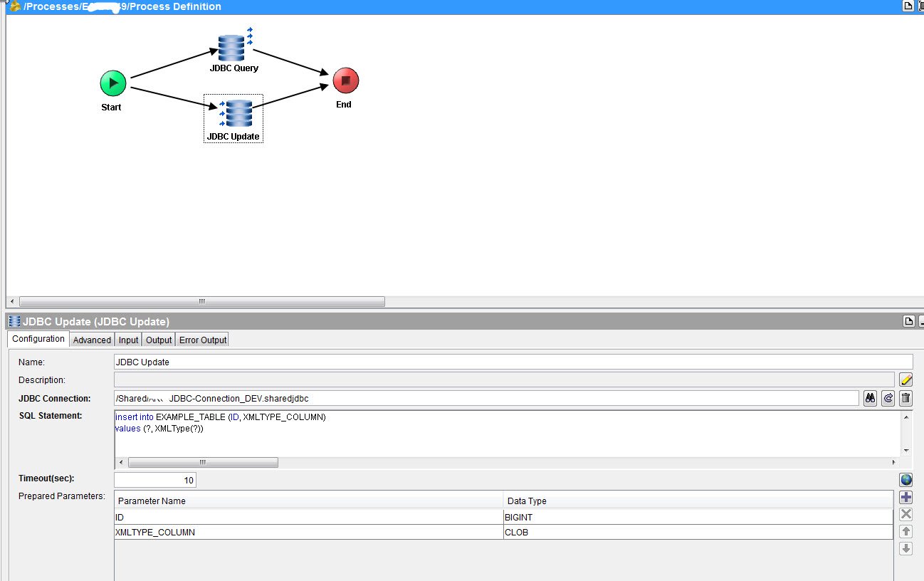The width and height of the screenshot is (924, 581).
Task: Move parameter up with arrow icon
Action: (x=905, y=532)
